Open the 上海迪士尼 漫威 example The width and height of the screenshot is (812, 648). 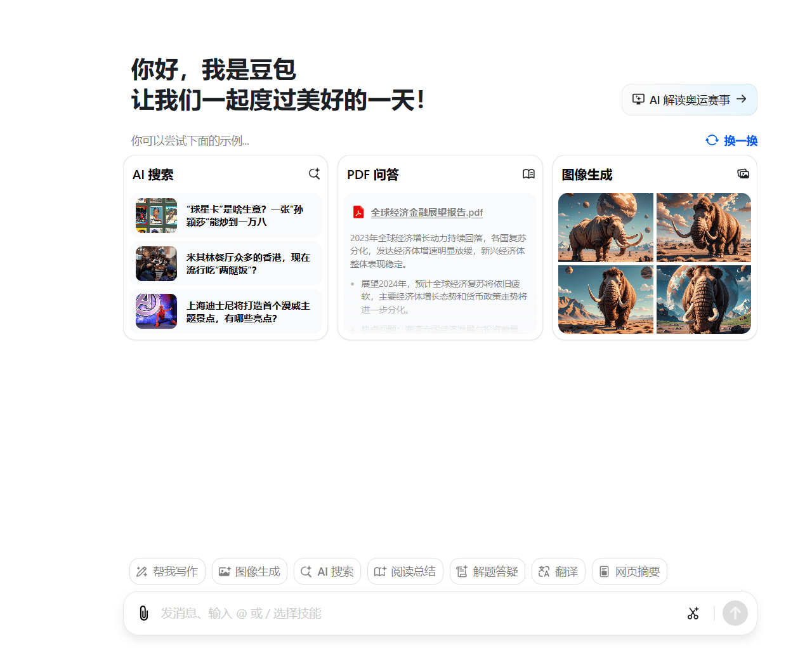point(226,312)
